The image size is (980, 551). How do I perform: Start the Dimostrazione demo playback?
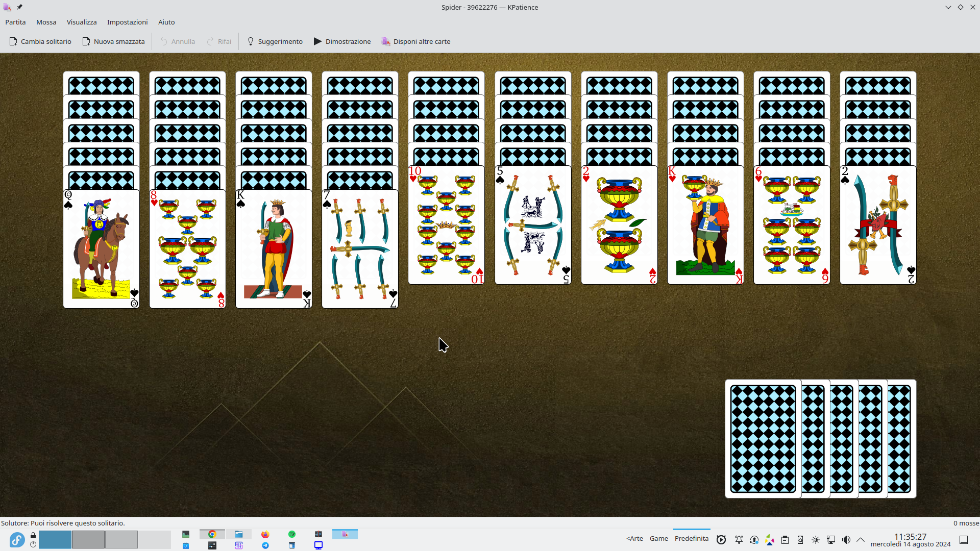click(x=342, y=41)
